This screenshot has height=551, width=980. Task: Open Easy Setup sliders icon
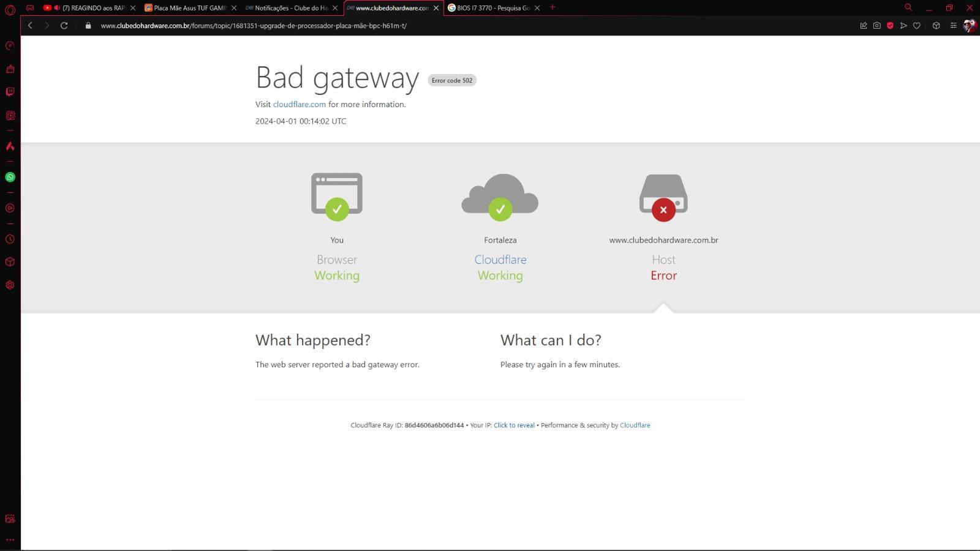[953, 26]
